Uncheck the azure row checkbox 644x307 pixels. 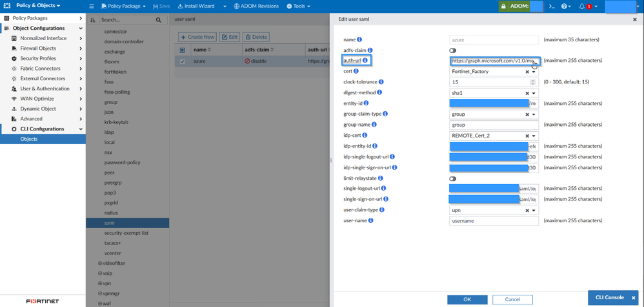pos(183,61)
